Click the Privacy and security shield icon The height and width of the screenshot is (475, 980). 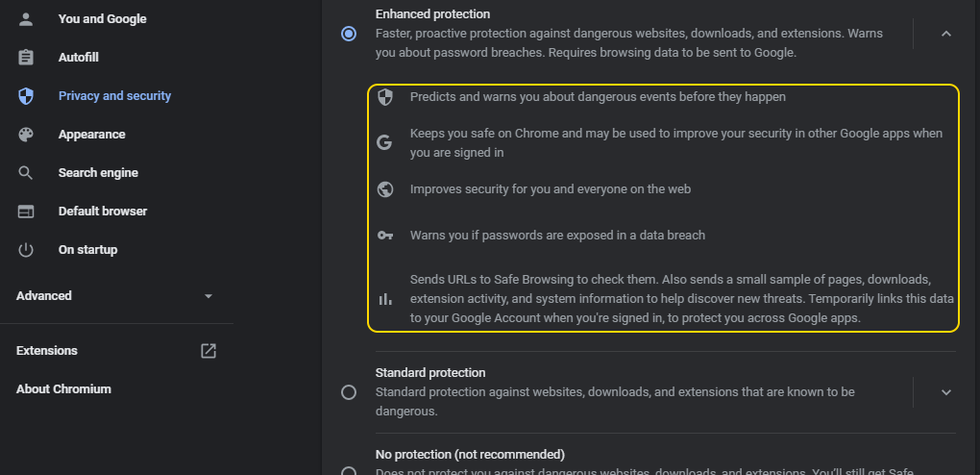[26, 96]
